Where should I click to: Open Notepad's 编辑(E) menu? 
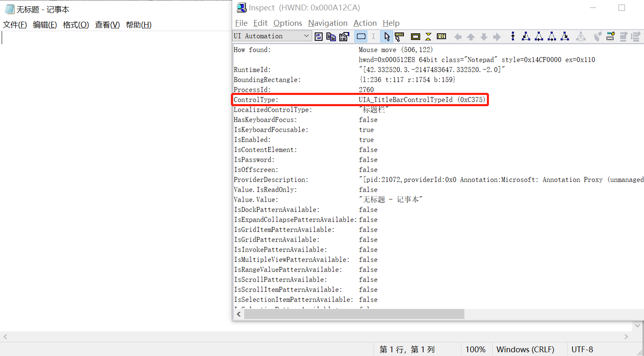click(x=45, y=25)
